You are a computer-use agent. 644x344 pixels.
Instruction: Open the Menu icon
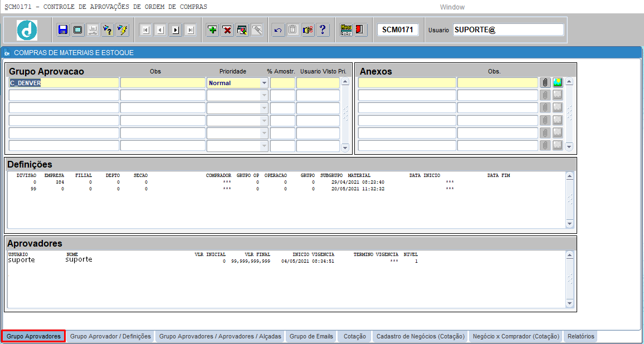tap(346, 30)
